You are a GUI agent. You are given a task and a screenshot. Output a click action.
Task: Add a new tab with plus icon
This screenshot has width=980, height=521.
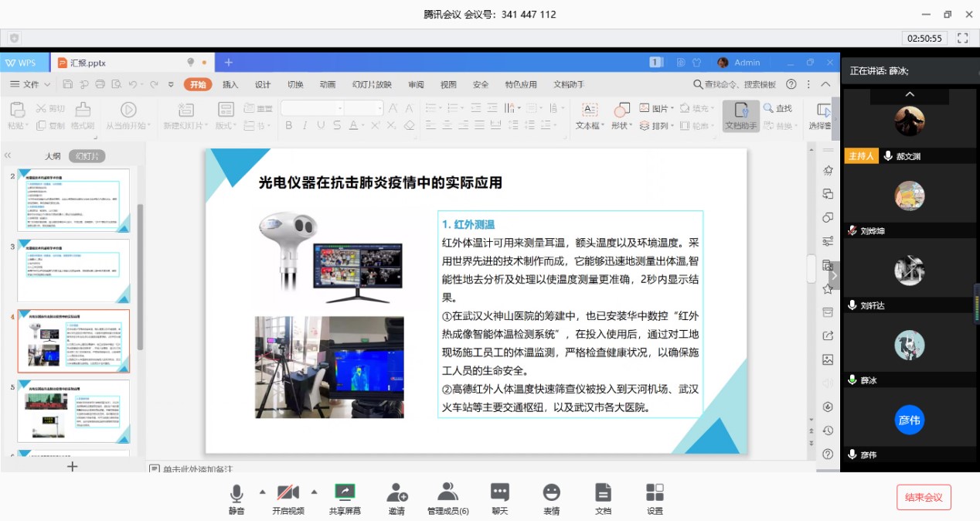click(x=228, y=63)
